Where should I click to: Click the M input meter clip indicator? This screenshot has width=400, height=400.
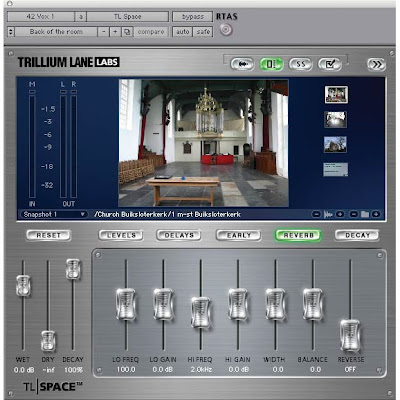pos(32,91)
